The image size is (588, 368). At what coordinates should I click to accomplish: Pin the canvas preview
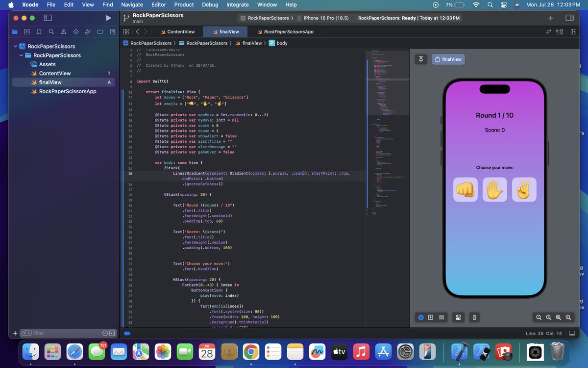[421, 59]
